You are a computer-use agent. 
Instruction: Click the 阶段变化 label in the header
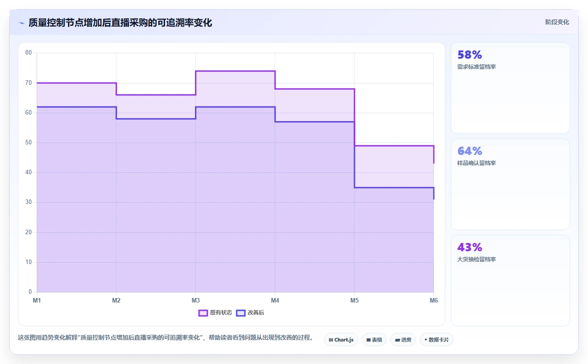coord(557,22)
